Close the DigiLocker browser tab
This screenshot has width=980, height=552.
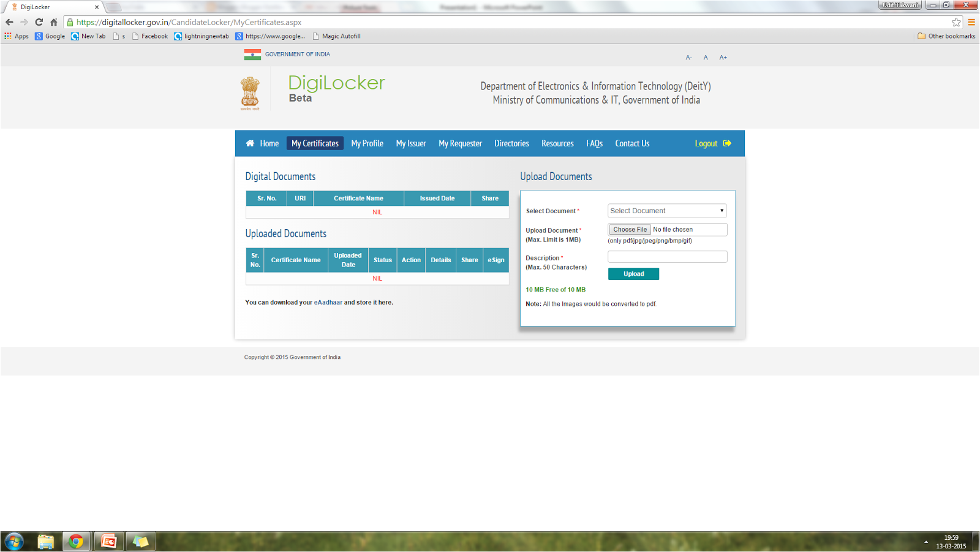(97, 7)
